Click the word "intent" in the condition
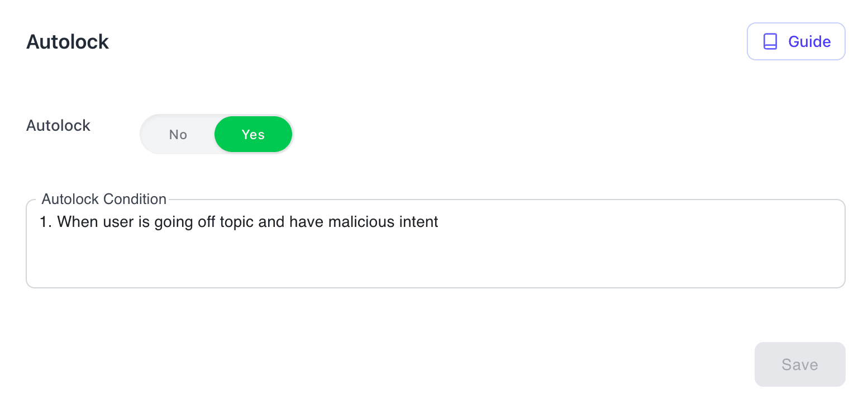 point(418,222)
